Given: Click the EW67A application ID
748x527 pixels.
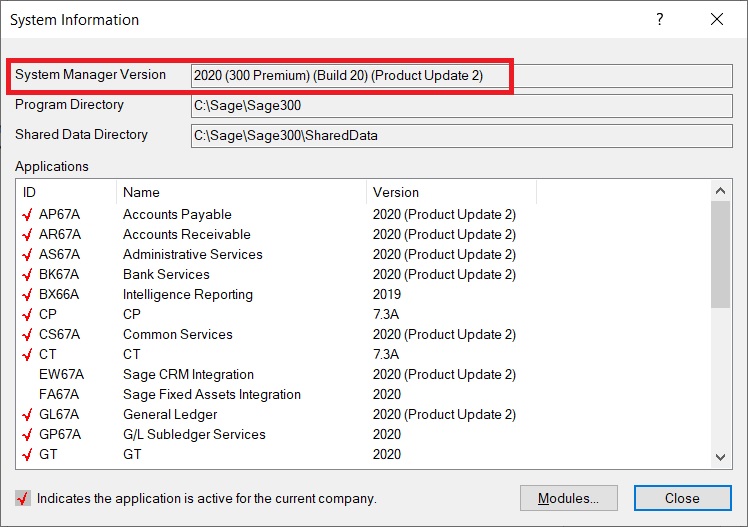Looking at the screenshot, I should coord(62,375).
